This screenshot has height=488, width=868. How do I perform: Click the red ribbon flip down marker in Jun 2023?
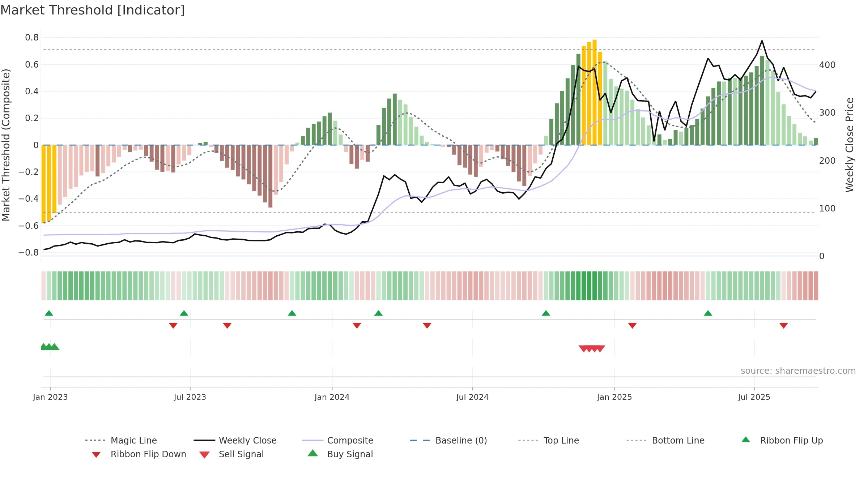(173, 326)
